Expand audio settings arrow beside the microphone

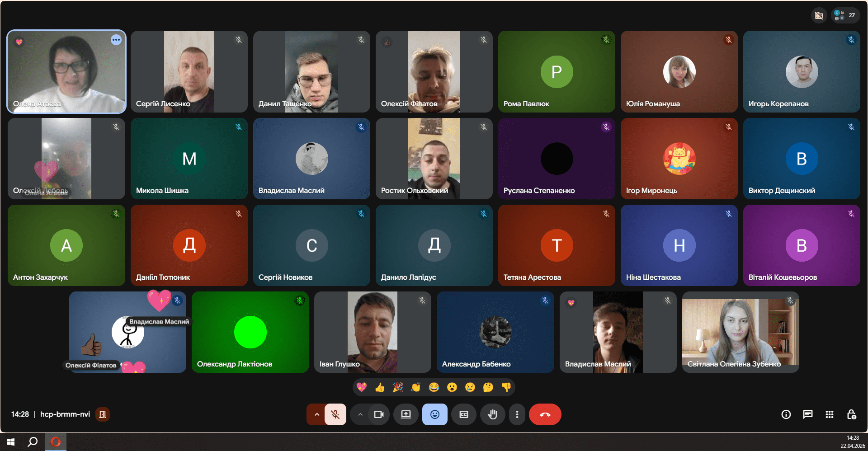coord(316,414)
